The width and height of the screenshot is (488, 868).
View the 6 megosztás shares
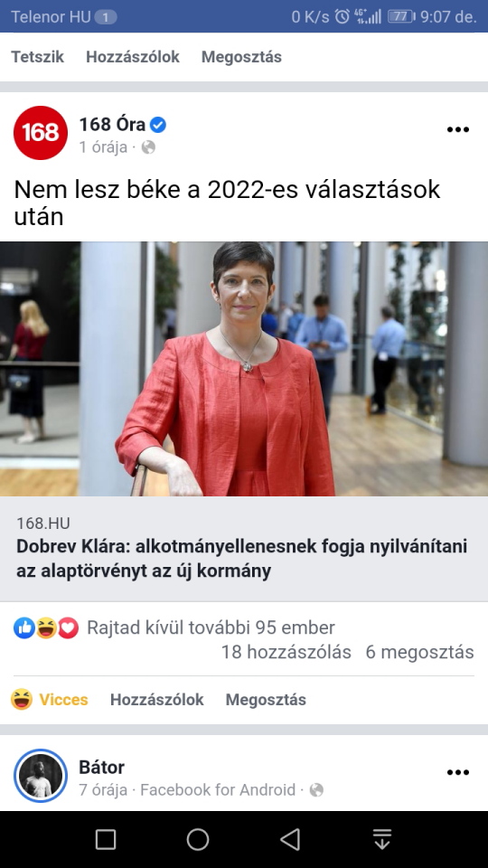419,652
